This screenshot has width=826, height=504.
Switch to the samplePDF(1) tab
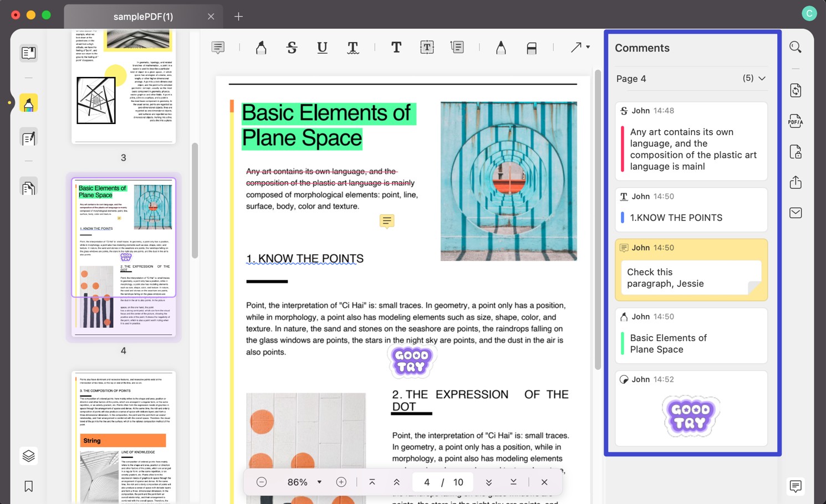(143, 17)
